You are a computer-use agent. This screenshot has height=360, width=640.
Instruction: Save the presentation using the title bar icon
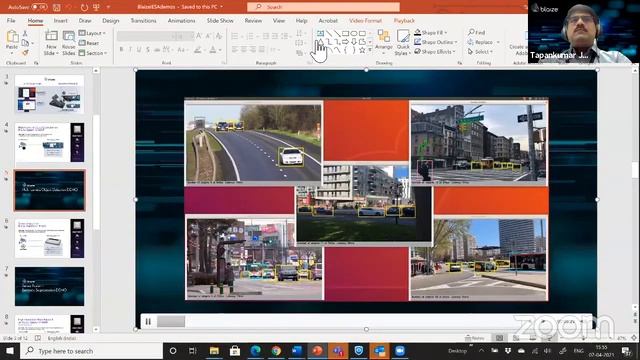56,7
